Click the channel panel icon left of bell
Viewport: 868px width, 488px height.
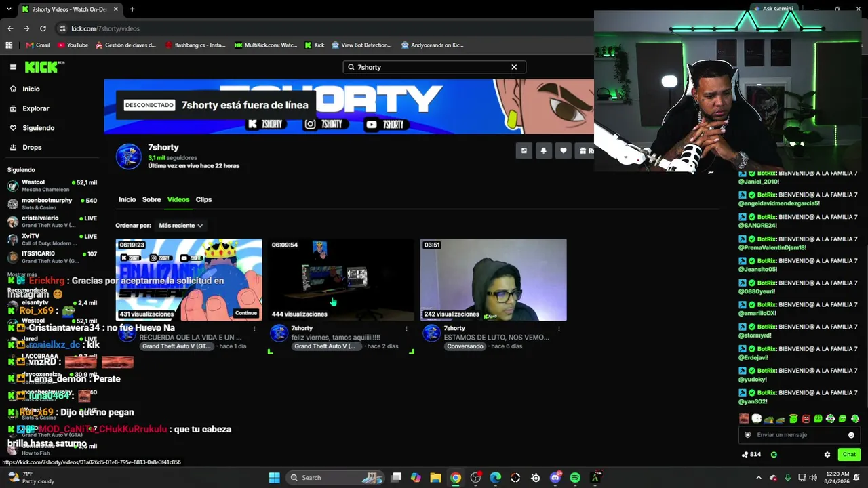point(524,151)
